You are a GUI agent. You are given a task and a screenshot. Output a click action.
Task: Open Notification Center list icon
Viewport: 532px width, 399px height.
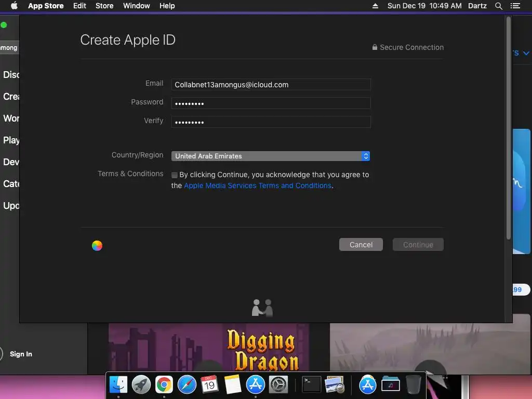[515, 6]
